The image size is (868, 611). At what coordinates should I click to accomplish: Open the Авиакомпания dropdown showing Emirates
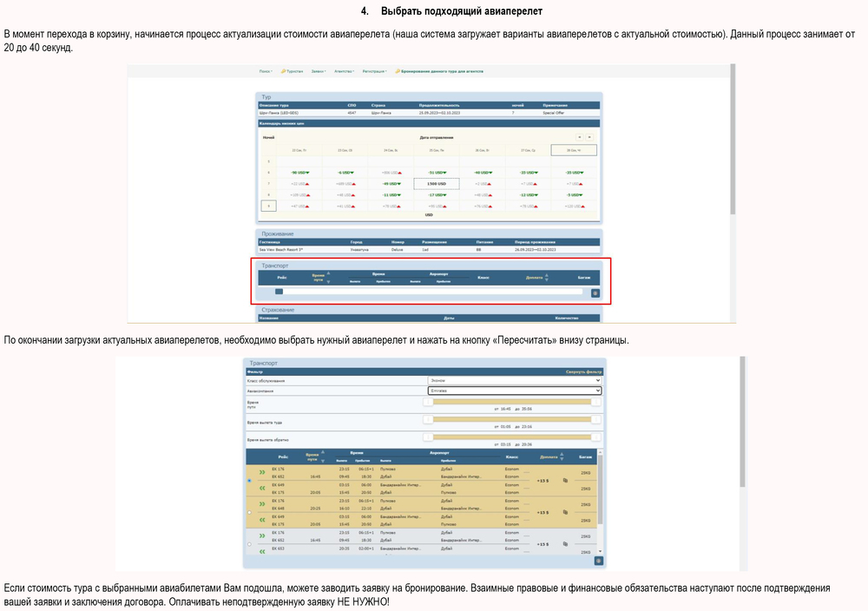(x=515, y=391)
